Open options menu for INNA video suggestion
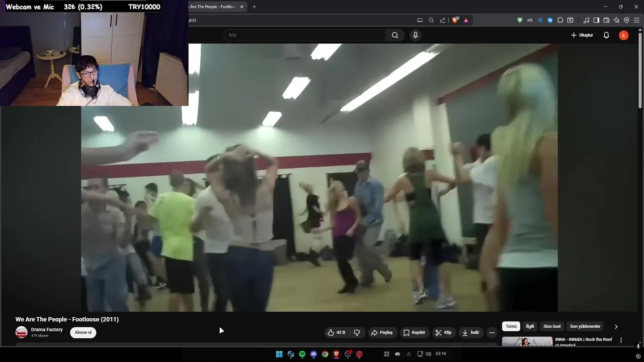644x362 pixels. point(621,340)
